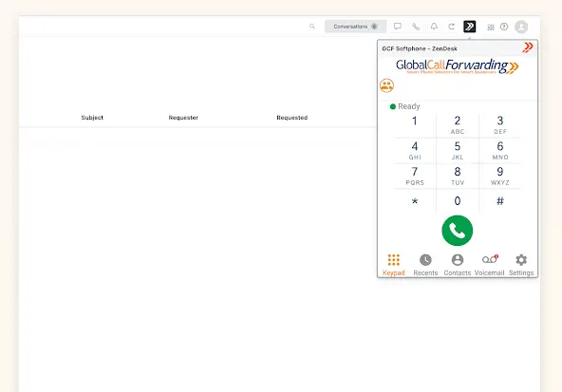The image size is (562, 392).
Task: Tap the asterisk key on keypad
Action: [x=415, y=201]
